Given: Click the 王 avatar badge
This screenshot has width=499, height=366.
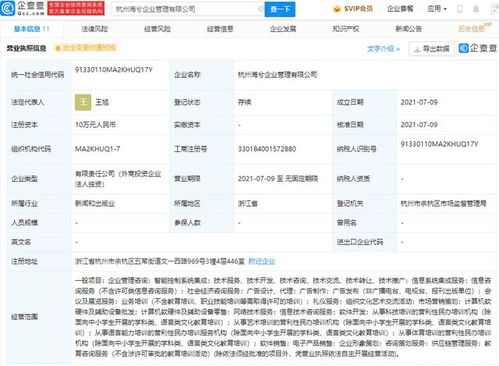Looking at the screenshot, I should tap(83, 102).
